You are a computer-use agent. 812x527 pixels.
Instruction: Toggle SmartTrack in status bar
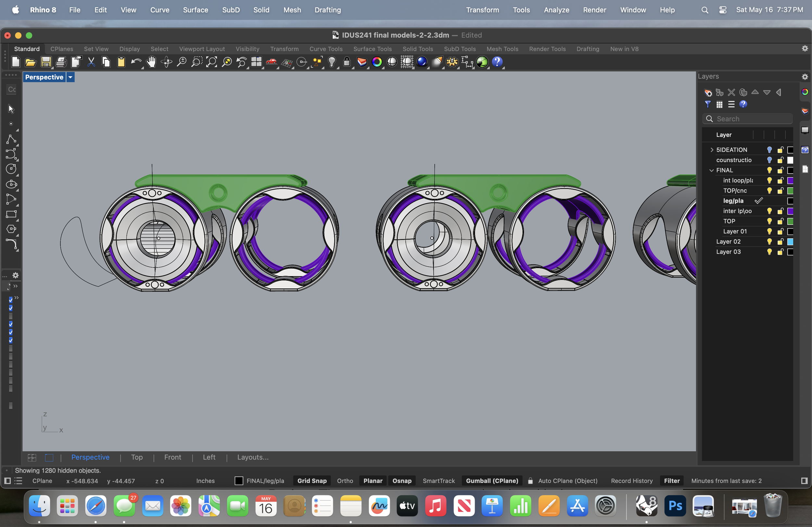click(x=439, y=481)
